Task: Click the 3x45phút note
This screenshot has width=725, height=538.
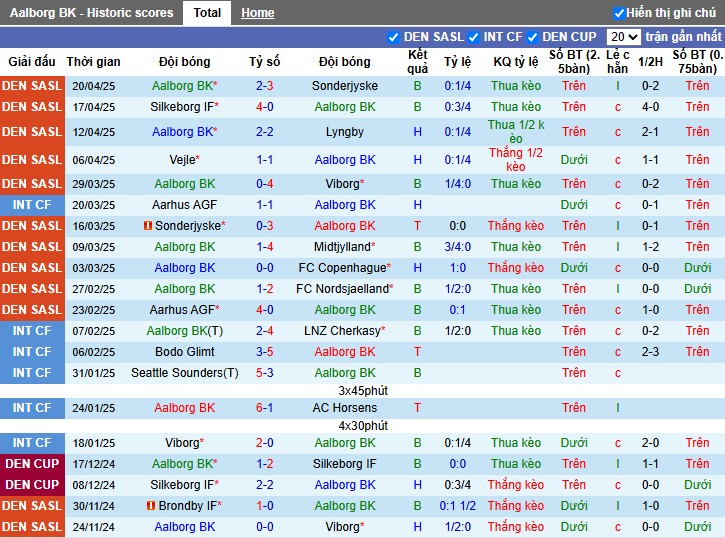Action: pos(363,391)
